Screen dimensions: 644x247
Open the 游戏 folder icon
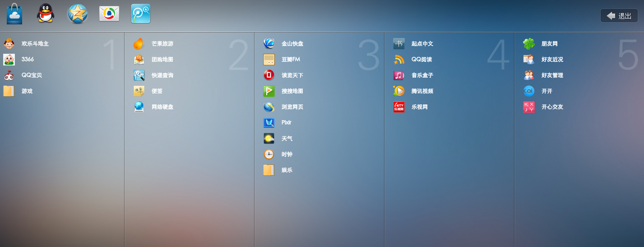[9, 91]
